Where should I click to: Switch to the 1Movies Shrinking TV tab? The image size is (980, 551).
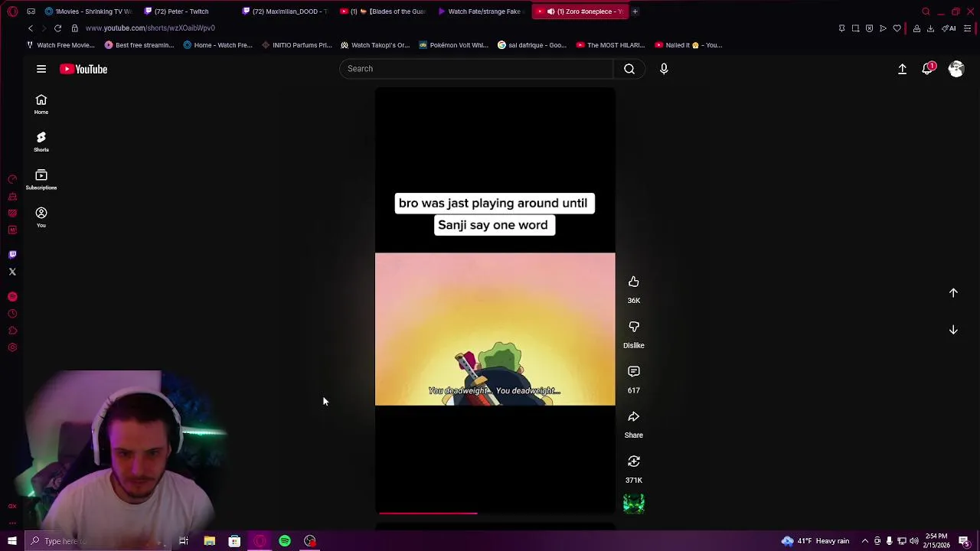pyautogui.click(x=88, y=11)
